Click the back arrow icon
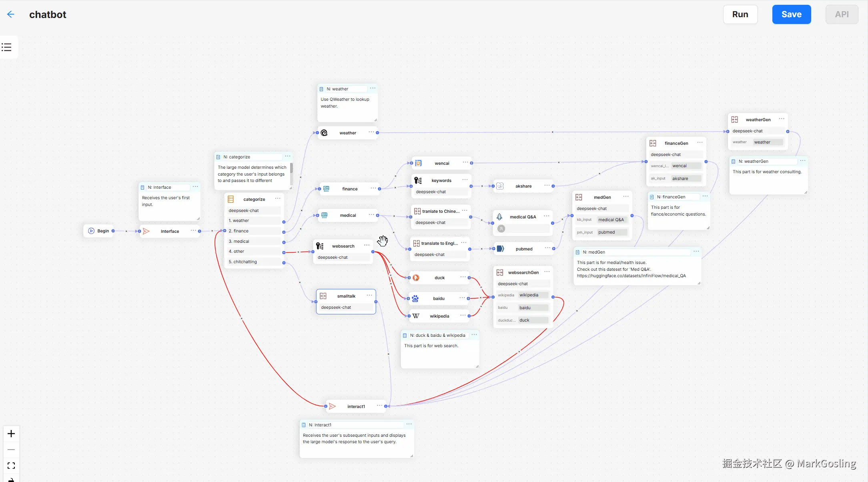The height and width of the screenshot is (482, 868). [x=11, y=14]
